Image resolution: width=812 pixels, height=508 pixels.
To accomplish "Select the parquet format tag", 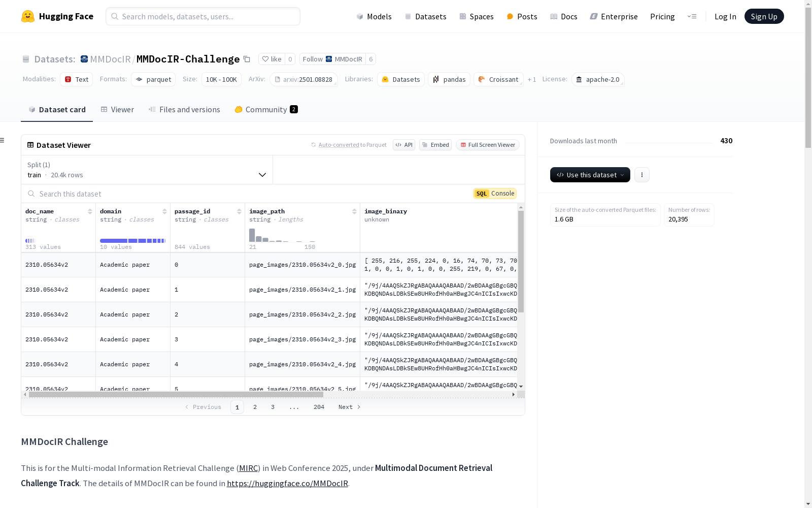I will (153, 79).
